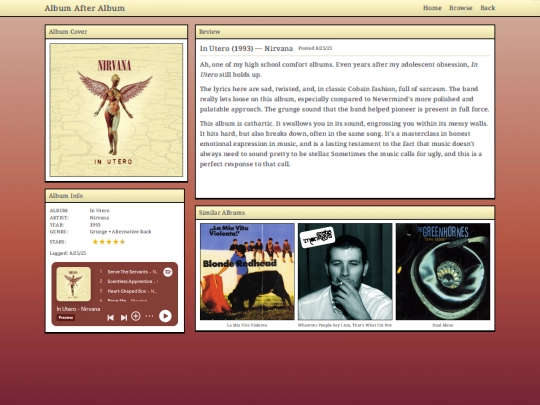Click the 'La Mia Vita Violenta' caption

click(x=247, y=325)
